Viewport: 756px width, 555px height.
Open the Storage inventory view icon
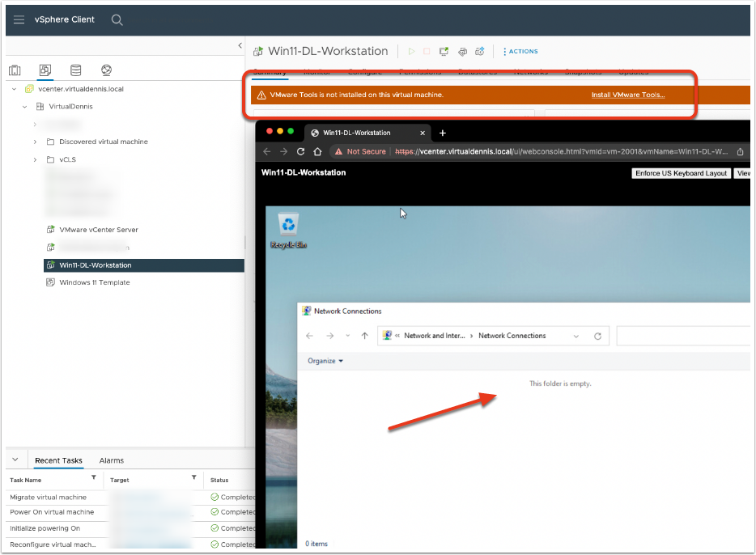coord(75,70)
